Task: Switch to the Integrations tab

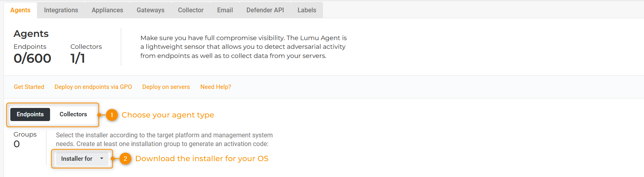Action: coord(61,10)
